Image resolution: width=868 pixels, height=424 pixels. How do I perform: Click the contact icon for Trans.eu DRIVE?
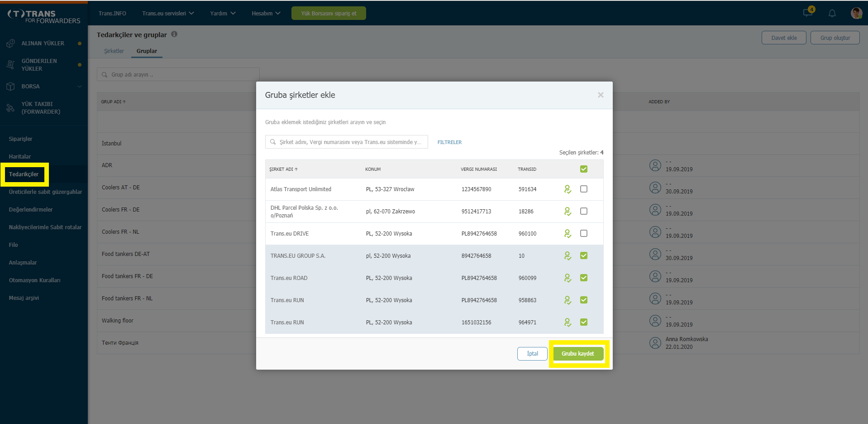tap(568, 234)
